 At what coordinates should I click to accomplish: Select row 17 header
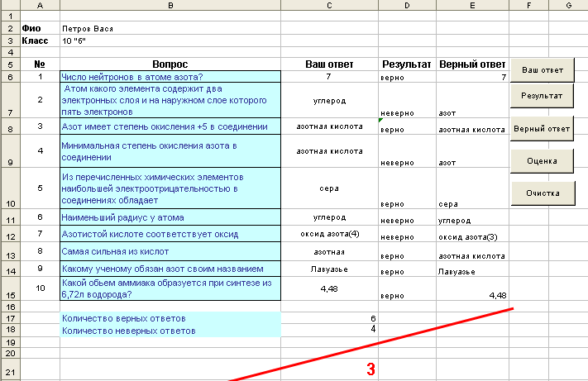pyautogui.click(x=10, y=318)
